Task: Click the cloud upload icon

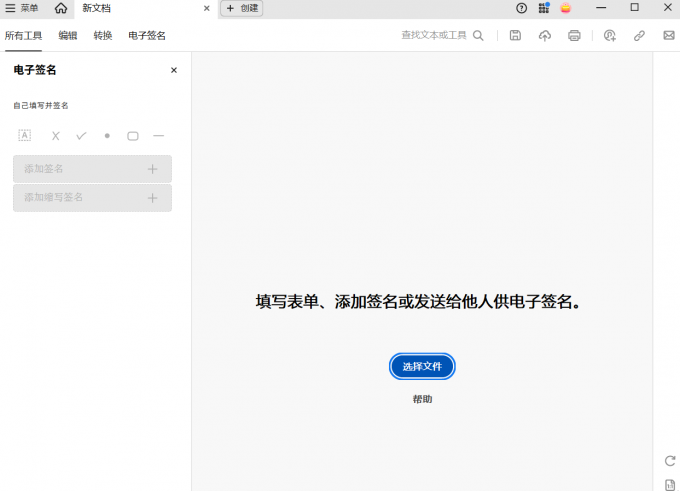Action: [545, 35]
